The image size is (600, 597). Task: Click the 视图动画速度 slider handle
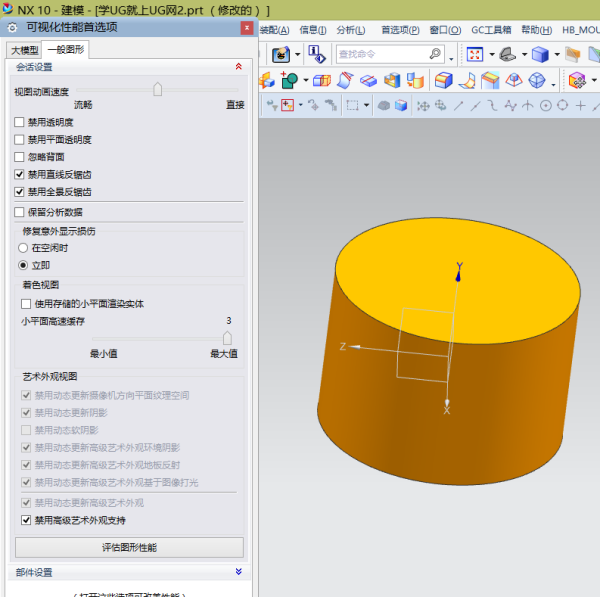[157, 90]
